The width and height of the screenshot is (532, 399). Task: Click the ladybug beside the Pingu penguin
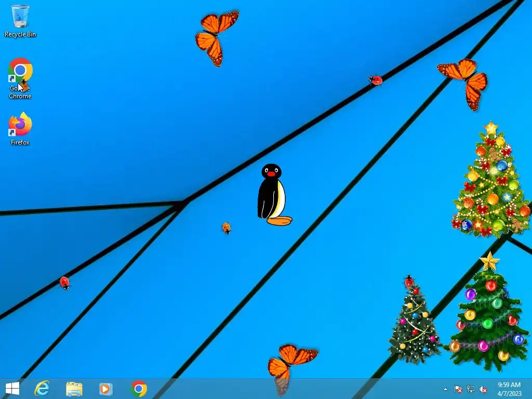click(x=227, y=228)
